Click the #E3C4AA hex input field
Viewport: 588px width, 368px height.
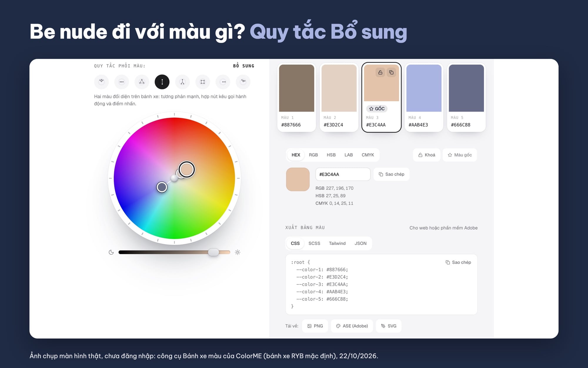[x=343, y=174]
